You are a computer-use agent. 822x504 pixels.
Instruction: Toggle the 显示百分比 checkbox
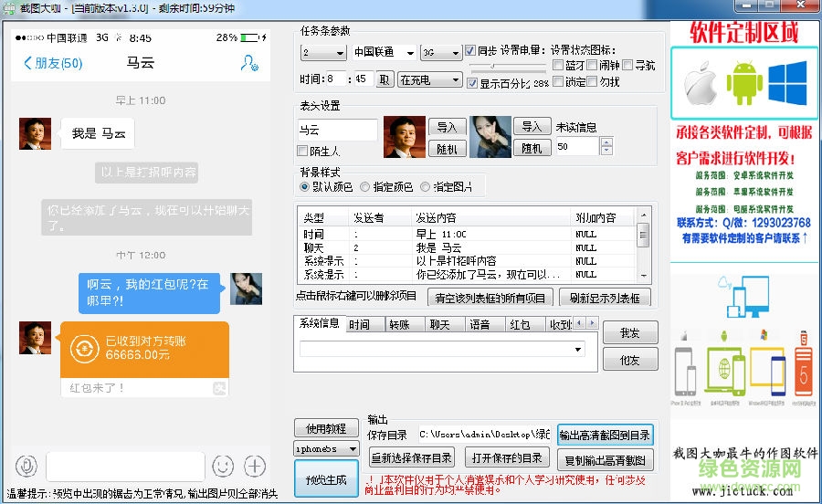[472, 83]
